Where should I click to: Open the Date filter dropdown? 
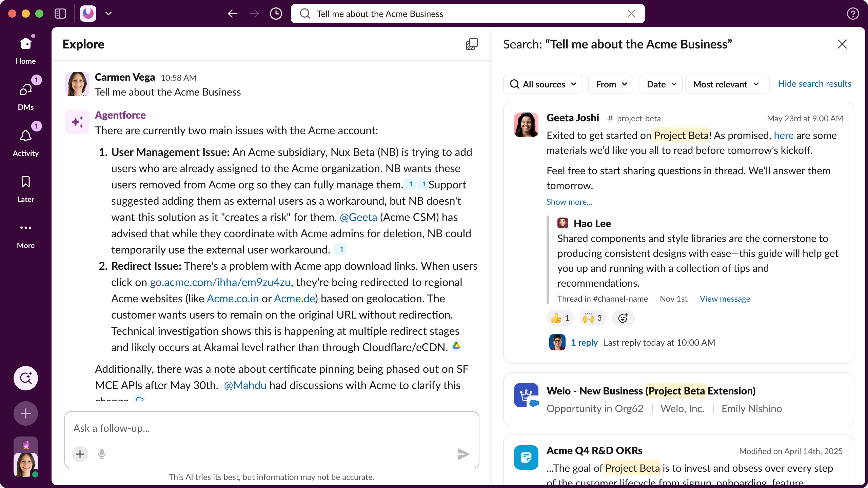[x=660, y=84]
